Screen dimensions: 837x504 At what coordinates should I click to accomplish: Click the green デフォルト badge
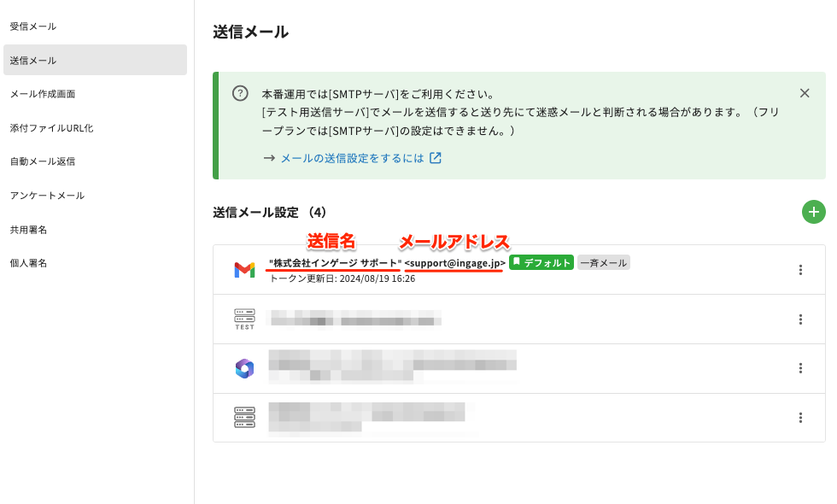coord(541,263)
